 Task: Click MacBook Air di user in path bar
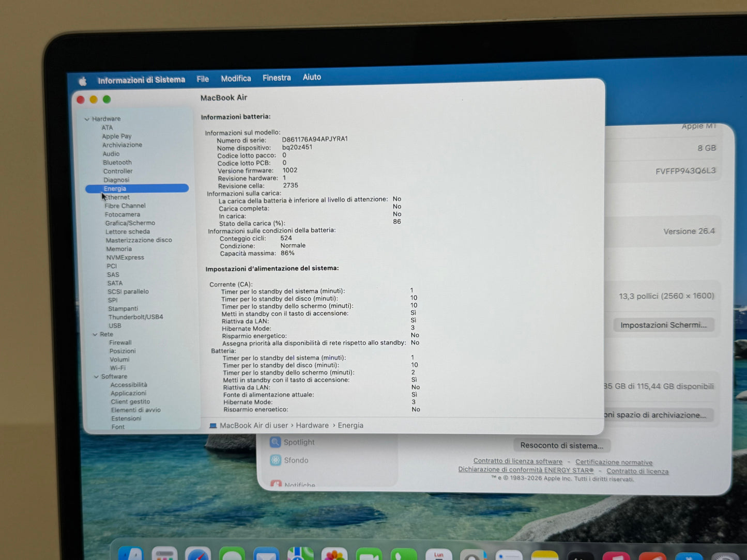[254, 426]
